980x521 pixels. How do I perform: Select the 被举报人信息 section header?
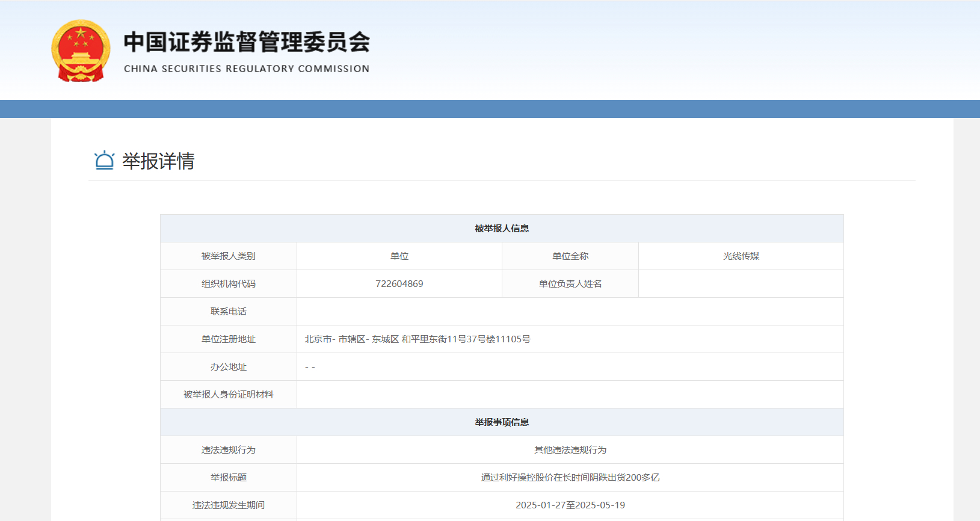click(502, 229)
